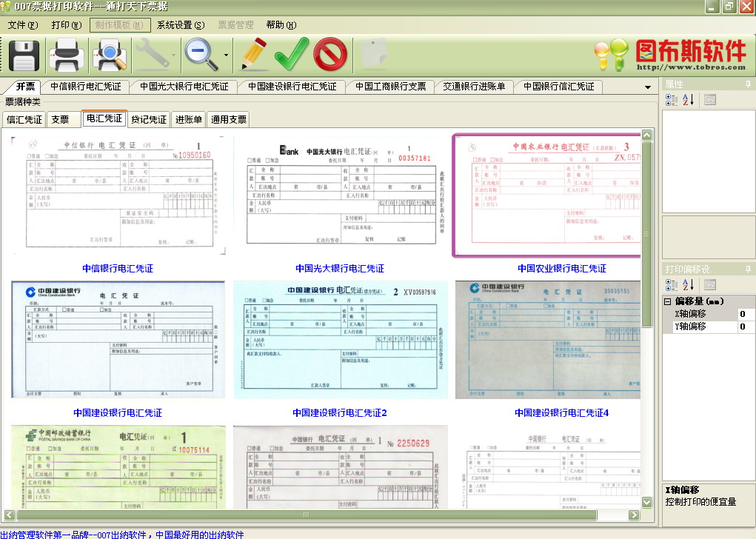Click the 中国光大银行电汇凭证 caption under its thumbnail
The width and height of the screenshot is (756, 539).
340,269
